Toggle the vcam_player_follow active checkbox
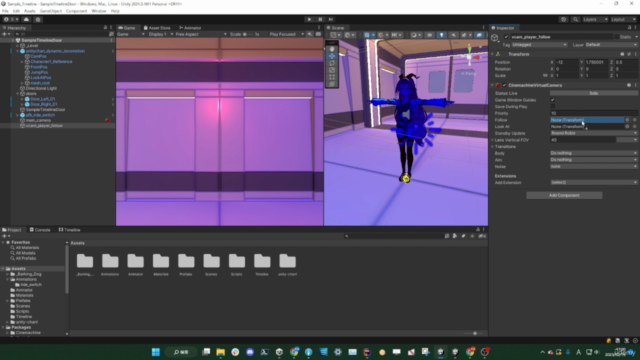Screen dimensions: 640x360 pyautogui.click(x=507, y=37)
